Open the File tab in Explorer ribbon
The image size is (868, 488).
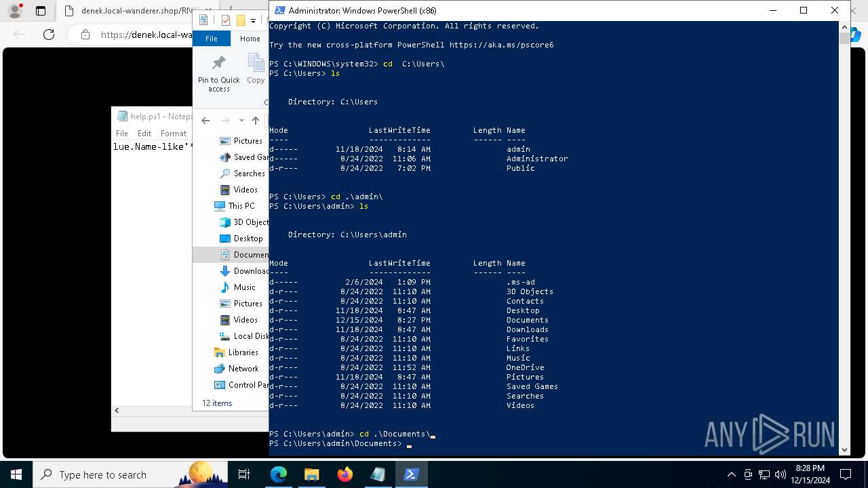coord(212,39)
